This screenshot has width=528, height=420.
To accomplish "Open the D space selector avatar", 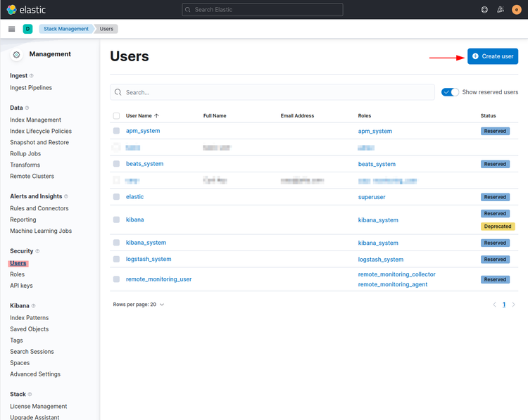I will point(27,29).
